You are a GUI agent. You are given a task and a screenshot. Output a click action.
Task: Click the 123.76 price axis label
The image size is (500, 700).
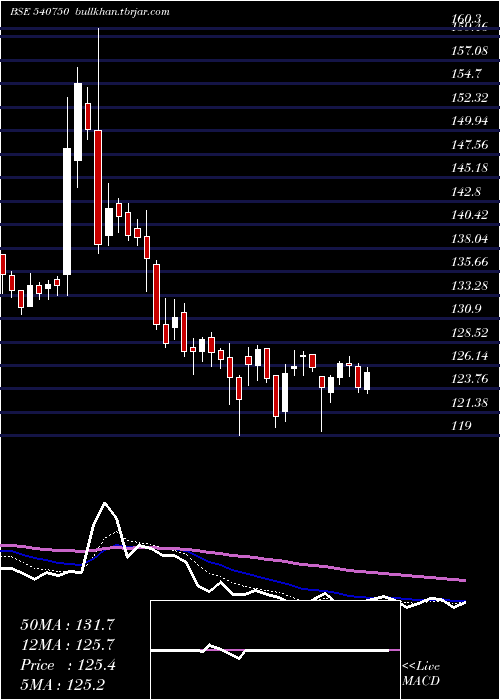click(x=469, y=380)
